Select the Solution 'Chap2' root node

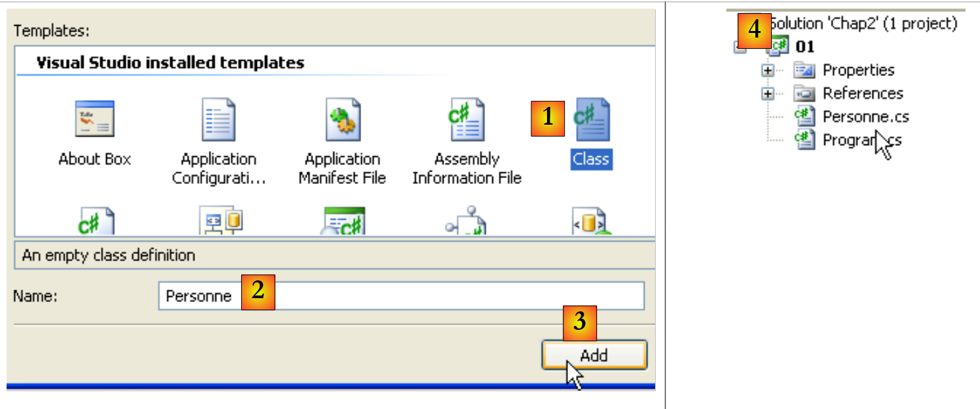863,24
